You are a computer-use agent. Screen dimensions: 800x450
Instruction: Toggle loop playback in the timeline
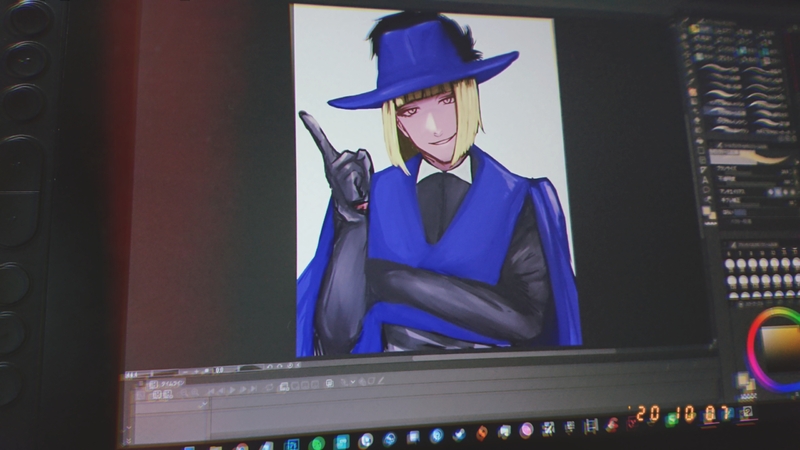(268, 389)
